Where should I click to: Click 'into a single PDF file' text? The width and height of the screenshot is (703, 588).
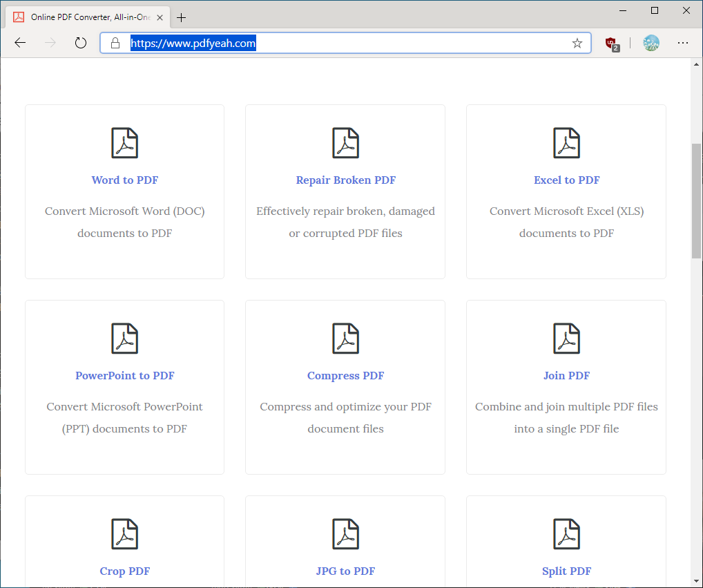click(567, 429)
